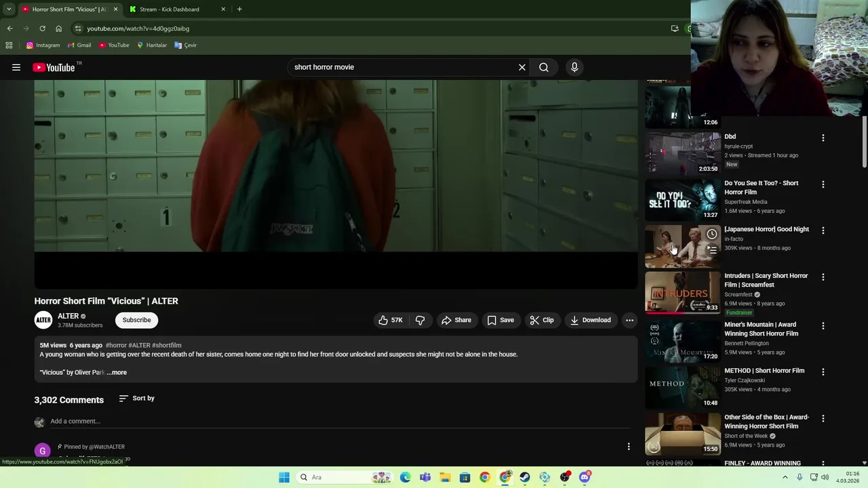This screenshot has height=488, width=868.
Task: Subscribe to the ALTER channel
Action: [136, 320]
